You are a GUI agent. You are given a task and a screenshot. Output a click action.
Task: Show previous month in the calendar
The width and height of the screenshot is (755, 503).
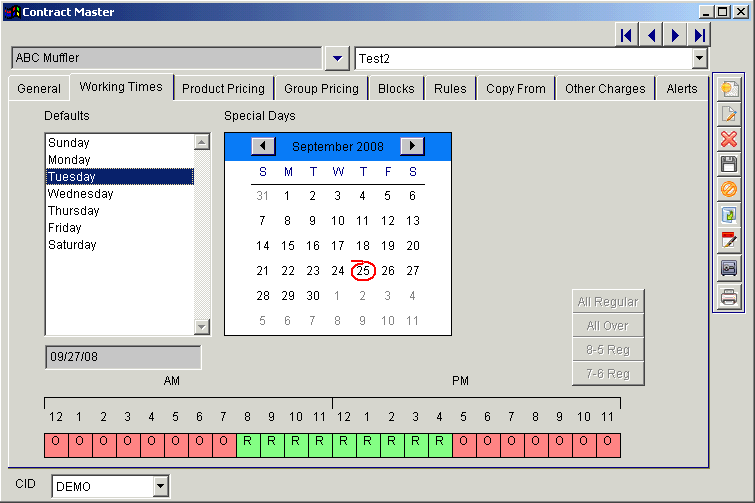263,146
